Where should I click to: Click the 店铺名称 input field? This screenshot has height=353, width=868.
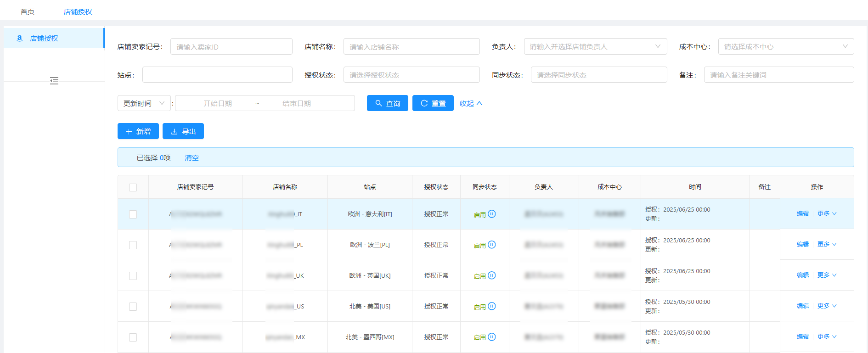(411, 46)
